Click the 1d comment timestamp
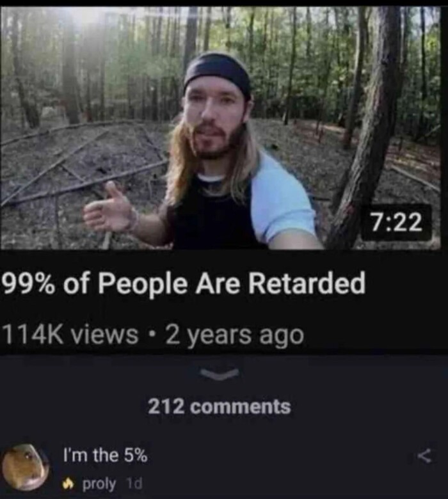Viewport: 448px width, 499px height. [x=134, y=484]
